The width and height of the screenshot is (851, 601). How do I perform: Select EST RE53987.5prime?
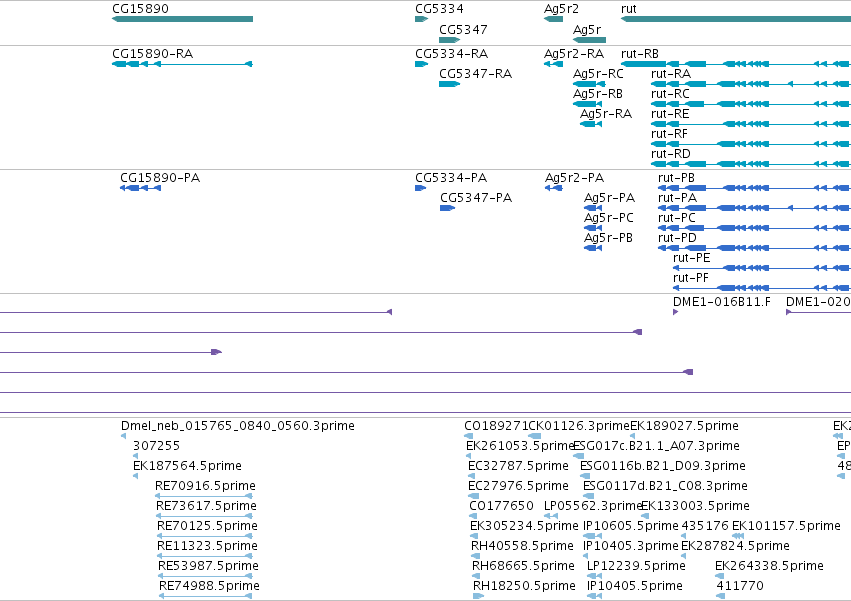pos(208,566)
